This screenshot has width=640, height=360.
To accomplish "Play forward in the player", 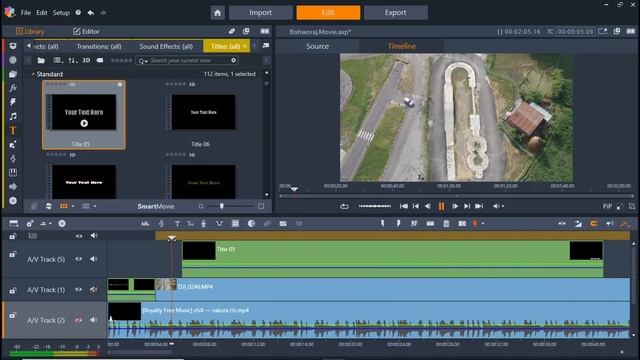I will pos(455,206).
